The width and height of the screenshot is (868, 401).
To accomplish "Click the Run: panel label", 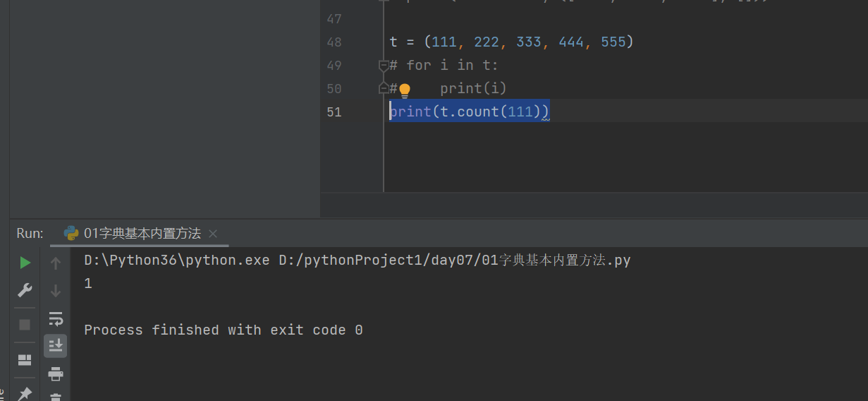I will pyautogui.click(x=30, y=233).
